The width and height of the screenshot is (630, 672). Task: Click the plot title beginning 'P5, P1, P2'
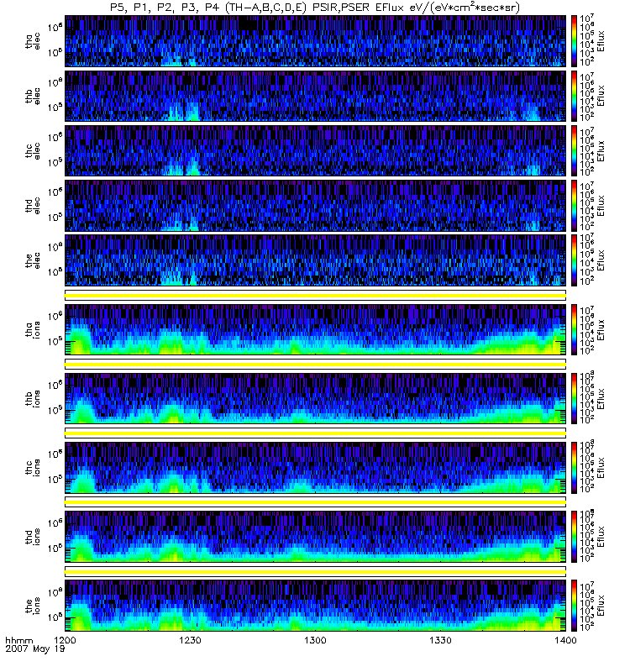coord(315,8)
